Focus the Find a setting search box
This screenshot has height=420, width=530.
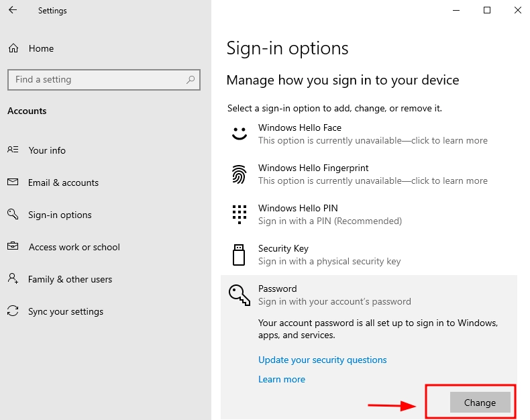pyautogui.click(x=97, y=79)
